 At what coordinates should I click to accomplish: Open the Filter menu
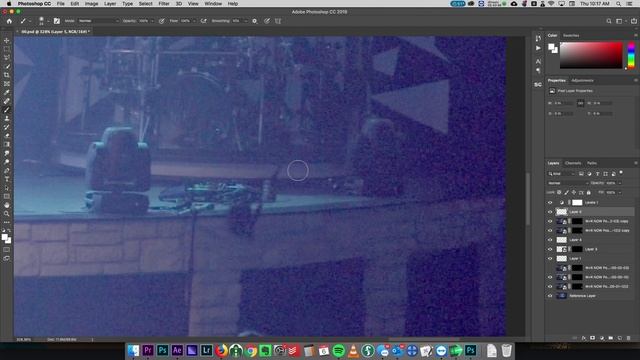point(164,4)
